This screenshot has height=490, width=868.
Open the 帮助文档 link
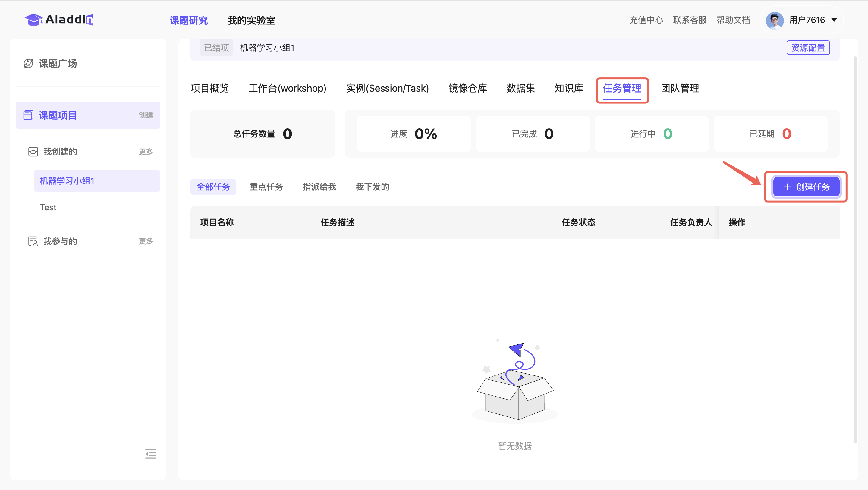[x=733, y=20]
